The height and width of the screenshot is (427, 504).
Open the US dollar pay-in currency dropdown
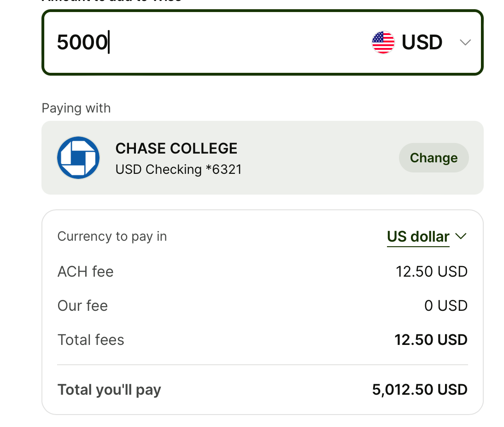point(418,237)
